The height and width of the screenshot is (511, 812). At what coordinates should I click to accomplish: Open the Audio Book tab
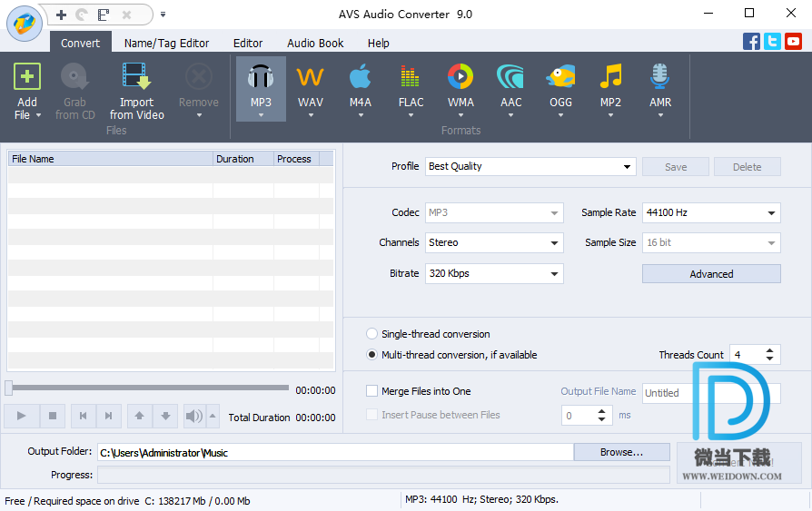coord(315,43)
